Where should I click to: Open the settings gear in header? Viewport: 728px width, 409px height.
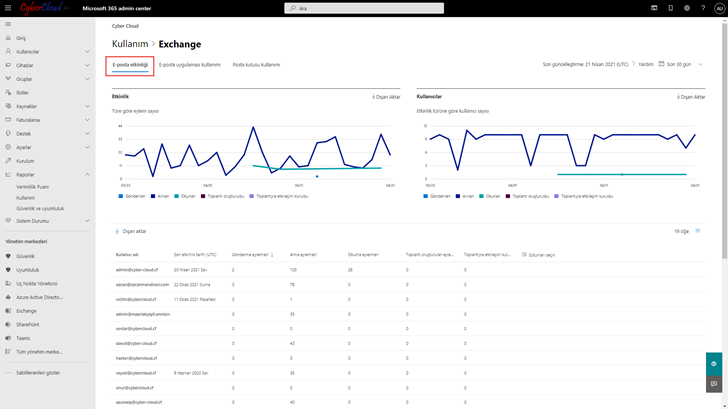[x=687, y=8]
